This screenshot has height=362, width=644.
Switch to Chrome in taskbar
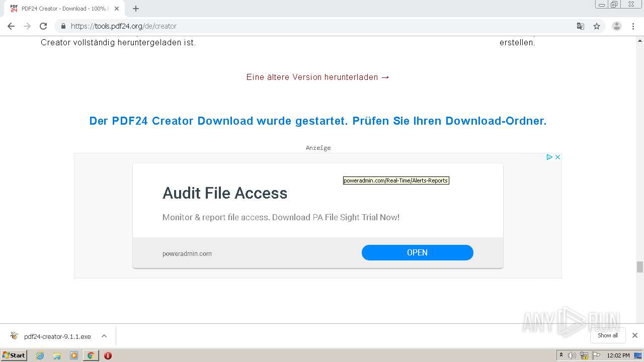pyautogui.click(x=91, y=355)
